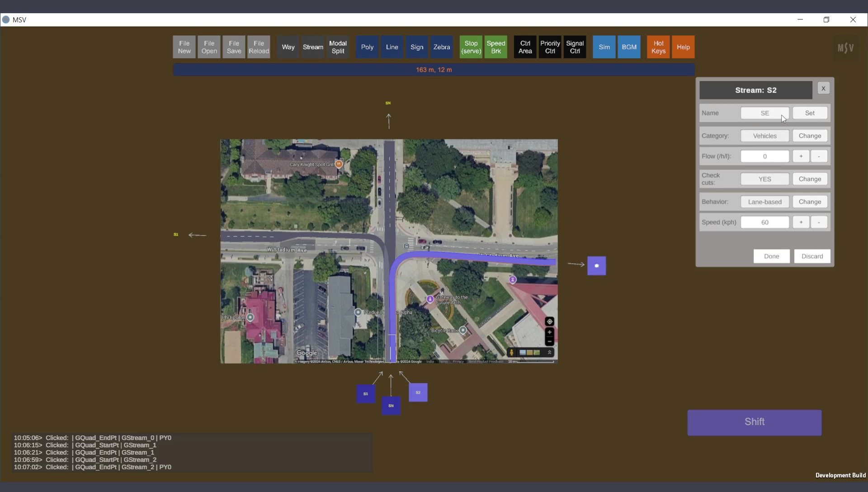Click the S1 blue stream node
The width and height of the screenshot is (868, 492).
(x=366, y=394)
